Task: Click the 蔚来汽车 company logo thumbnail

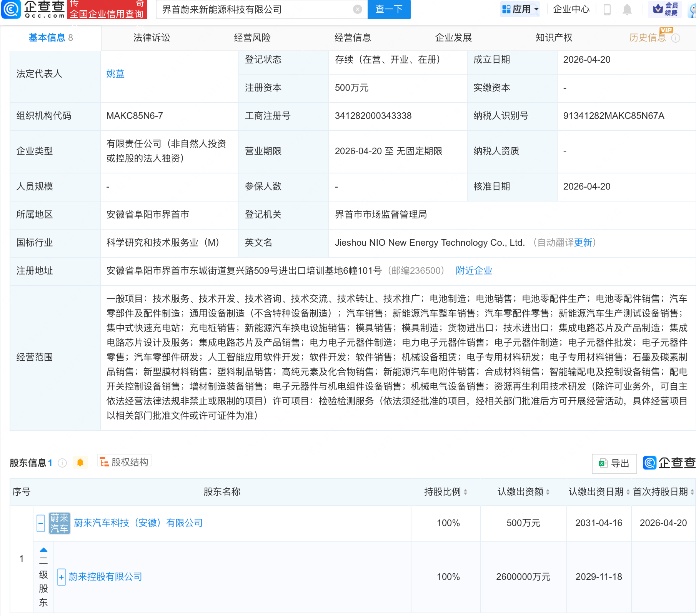Action: pos(60,523)
